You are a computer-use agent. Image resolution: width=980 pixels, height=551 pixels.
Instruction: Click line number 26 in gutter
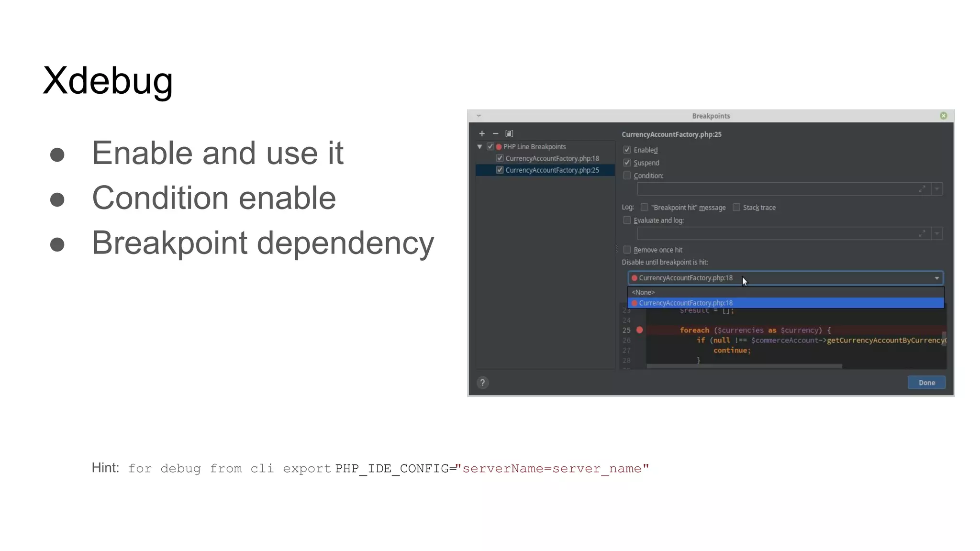click(626, 340)
